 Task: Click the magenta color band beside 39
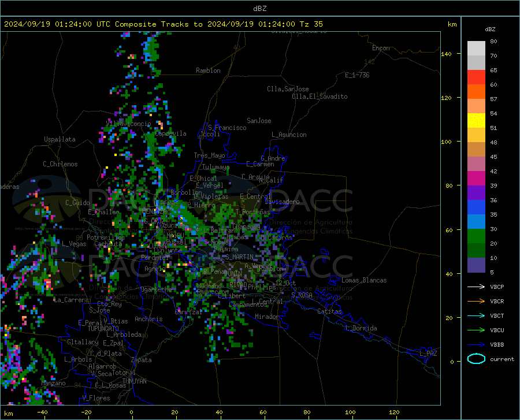pyautogui.click(x=476, y=179)
